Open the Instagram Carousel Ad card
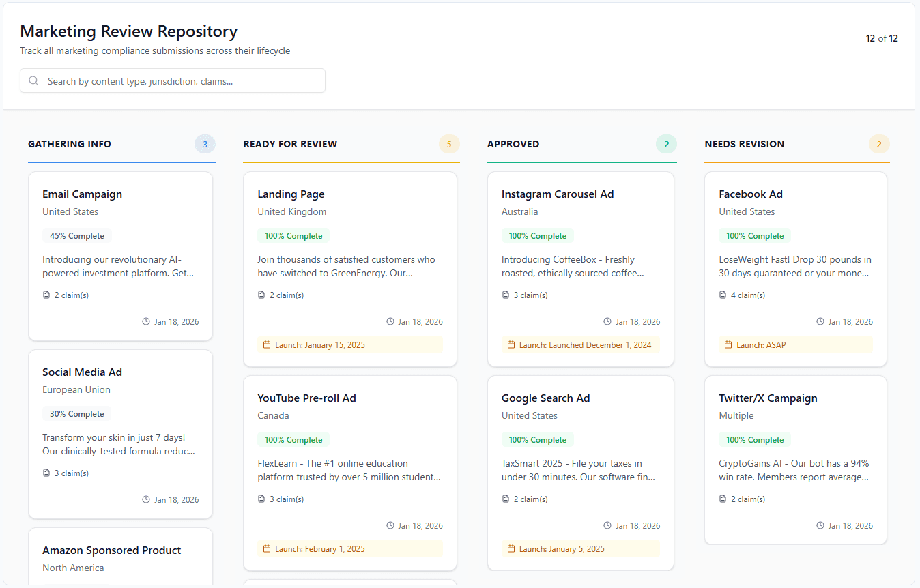The image size is (920, 588). pos(581,269)
